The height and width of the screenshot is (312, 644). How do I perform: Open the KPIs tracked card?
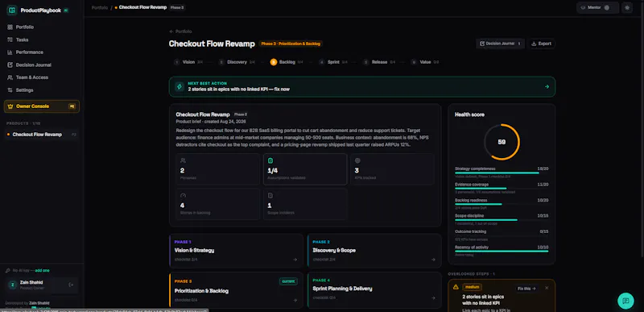(x=392, y=169)
